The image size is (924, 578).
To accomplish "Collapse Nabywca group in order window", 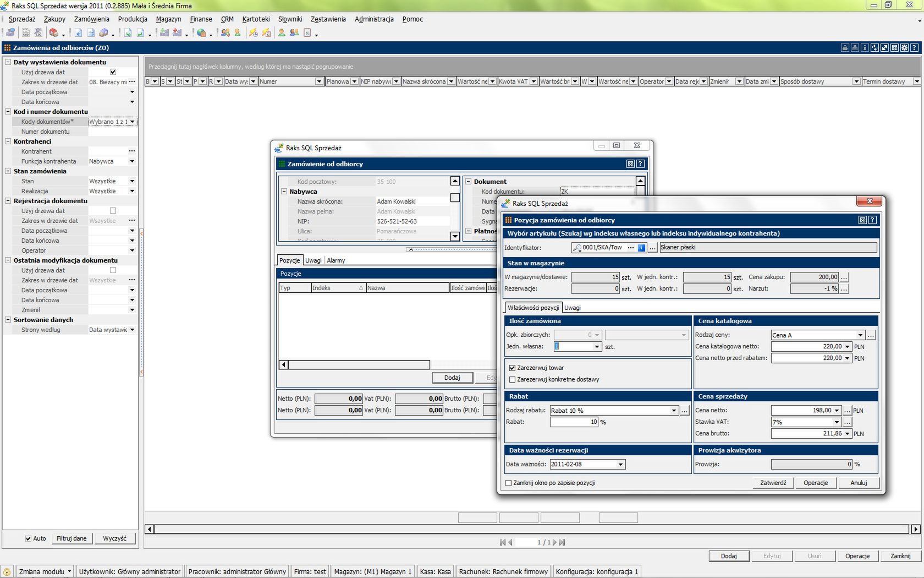I will click(284, 192).
